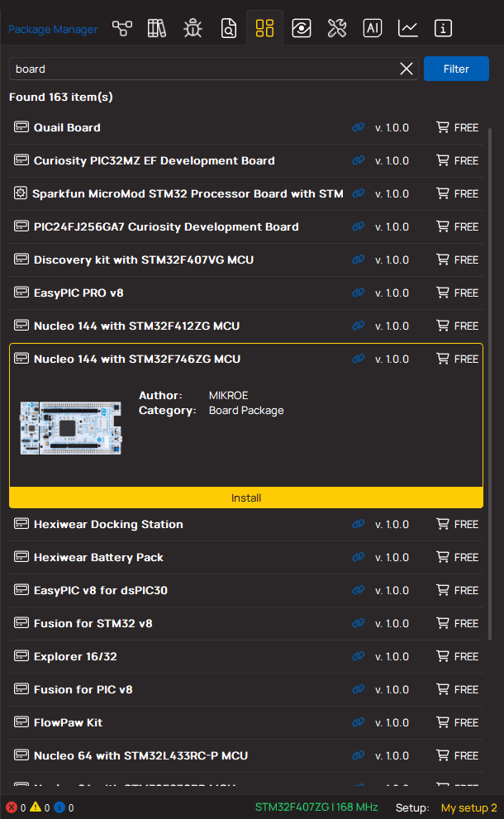The image size is (504, 819).
Task: Click the blue Filter button
Action: (455, 69)
